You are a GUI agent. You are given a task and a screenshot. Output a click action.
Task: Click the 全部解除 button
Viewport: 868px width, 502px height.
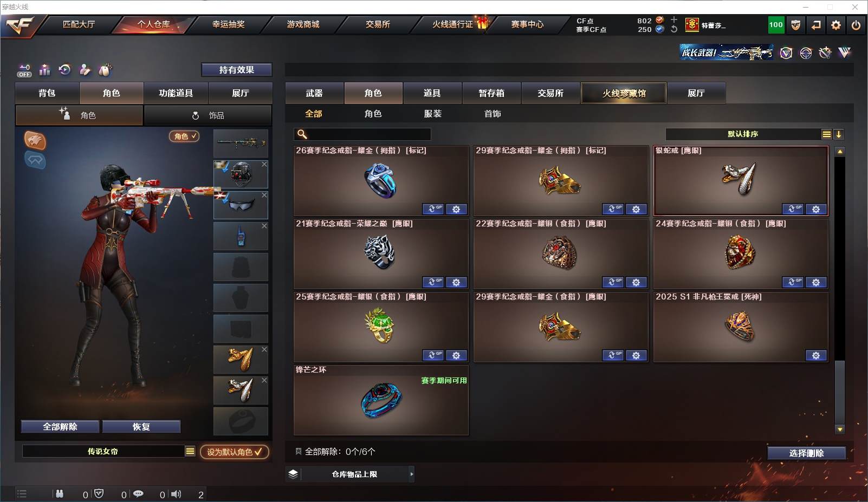[60, 427]
